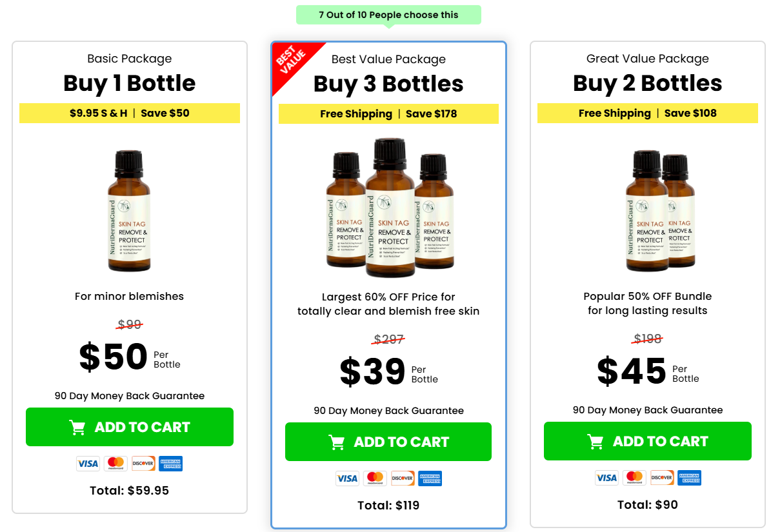Select the three-bottle product image
The image size is (771, 532).
pos(388,206)
